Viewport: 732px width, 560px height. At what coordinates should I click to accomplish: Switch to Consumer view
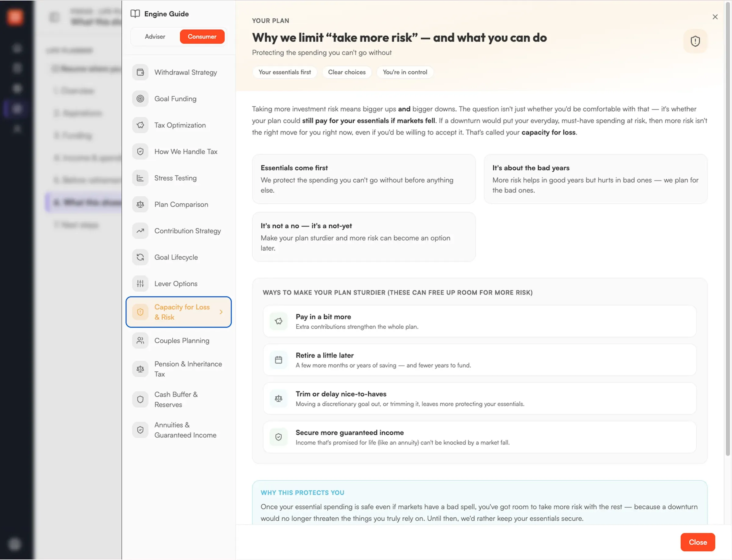pyautogui.click(x=202, y=37)
